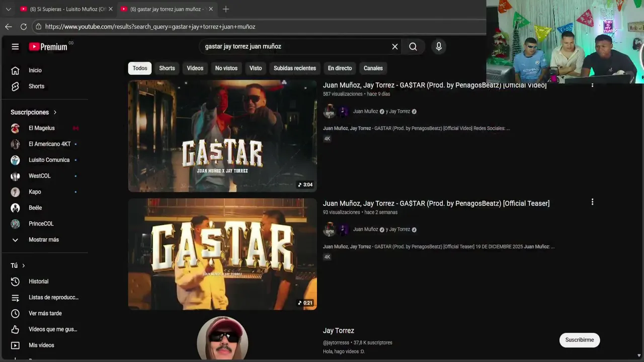Image resolution: width=644 pixels, height=362 pixels.
Task: Clear the search query with the X icon
Action: (395, 47)
